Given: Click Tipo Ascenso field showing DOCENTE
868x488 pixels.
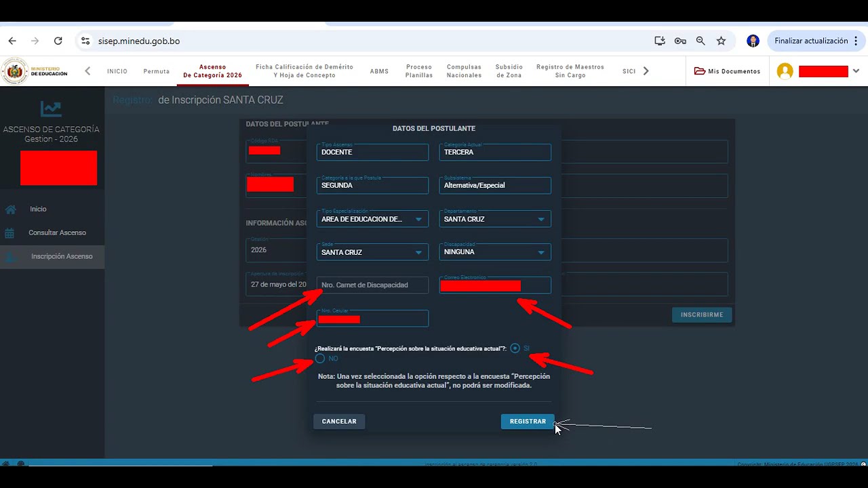Looking at the screenshot, I should click(x=372, y=152).
